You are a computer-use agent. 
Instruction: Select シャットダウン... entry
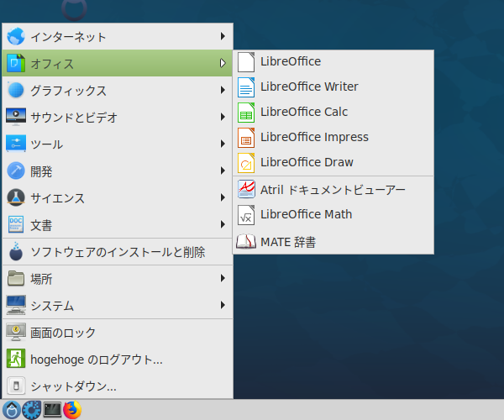click(x=118, y=386)
